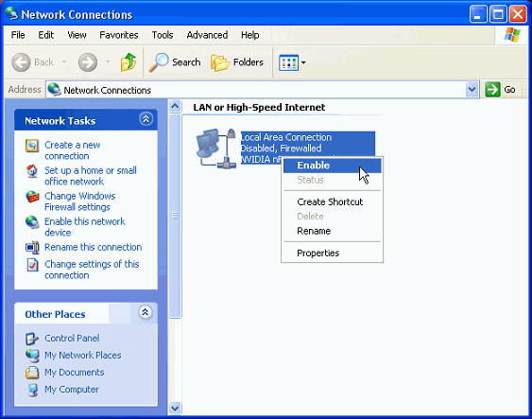532x419 pixels.
Task: Open the Favorites menu
Action: 119,35
